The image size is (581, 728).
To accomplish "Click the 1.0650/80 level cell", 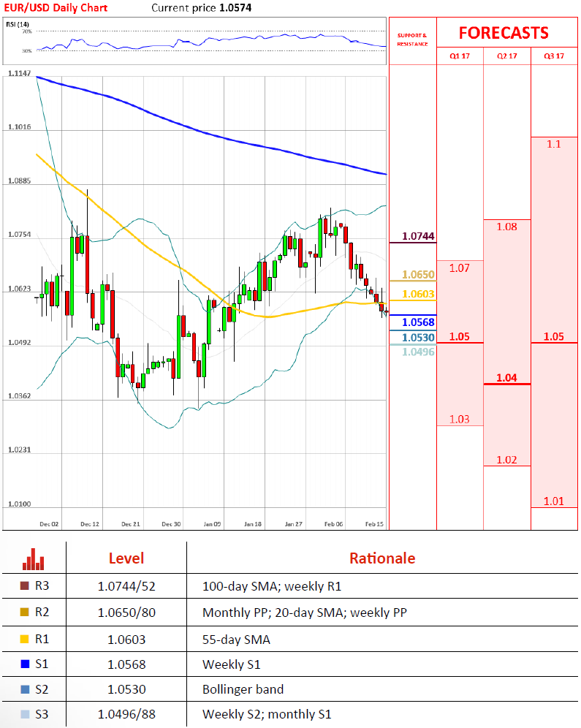I will 126,613.
